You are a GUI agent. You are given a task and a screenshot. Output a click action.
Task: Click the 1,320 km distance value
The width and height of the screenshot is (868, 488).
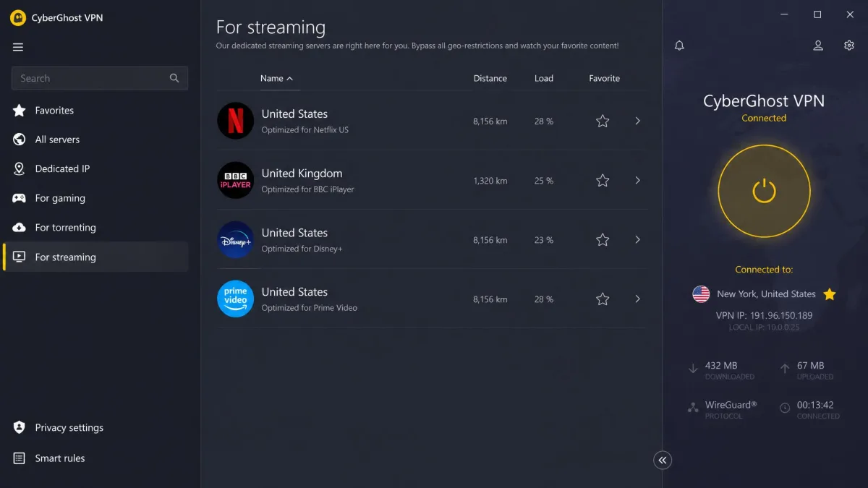pyautogui.click(x=490, y=181)
